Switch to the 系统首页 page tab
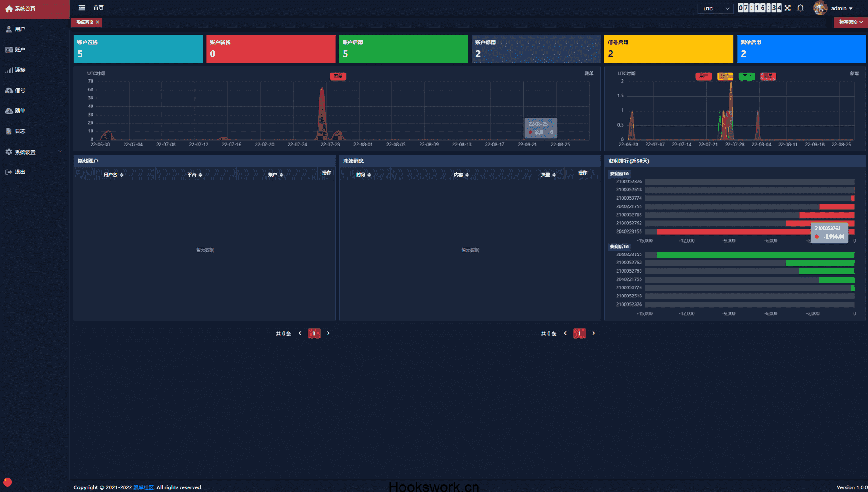 (x=84, y=22)
